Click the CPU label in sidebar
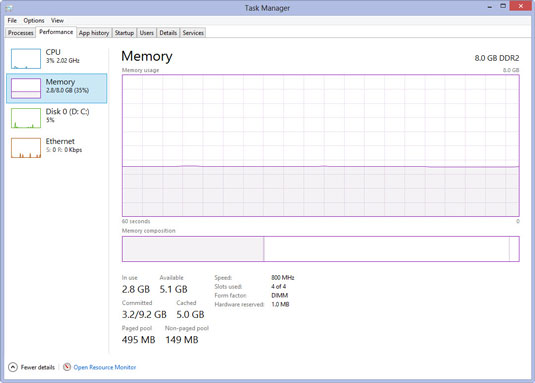Screen dimensions: 535x383 pos(53,52)
